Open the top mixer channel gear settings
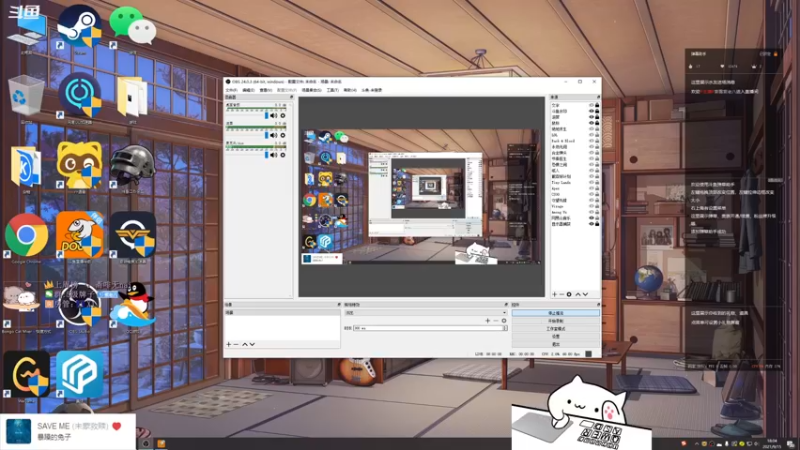This screenshot has width=800, height=450. (x=283, y=116)
